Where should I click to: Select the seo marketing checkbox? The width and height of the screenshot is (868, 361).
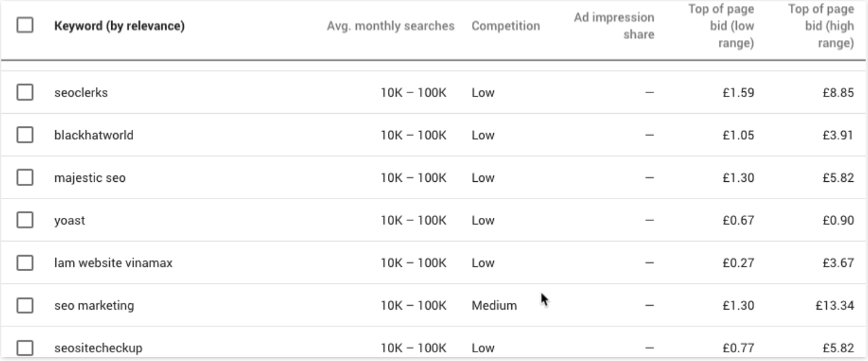point(25,306)
